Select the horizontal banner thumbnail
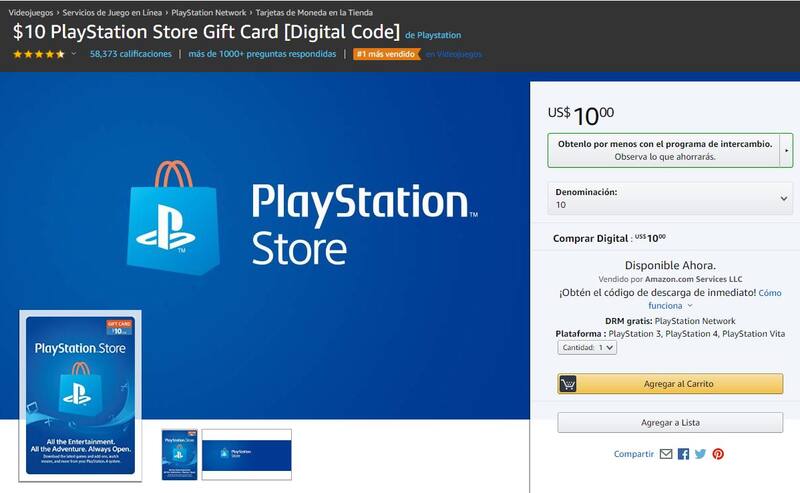 tap(247, 454)
